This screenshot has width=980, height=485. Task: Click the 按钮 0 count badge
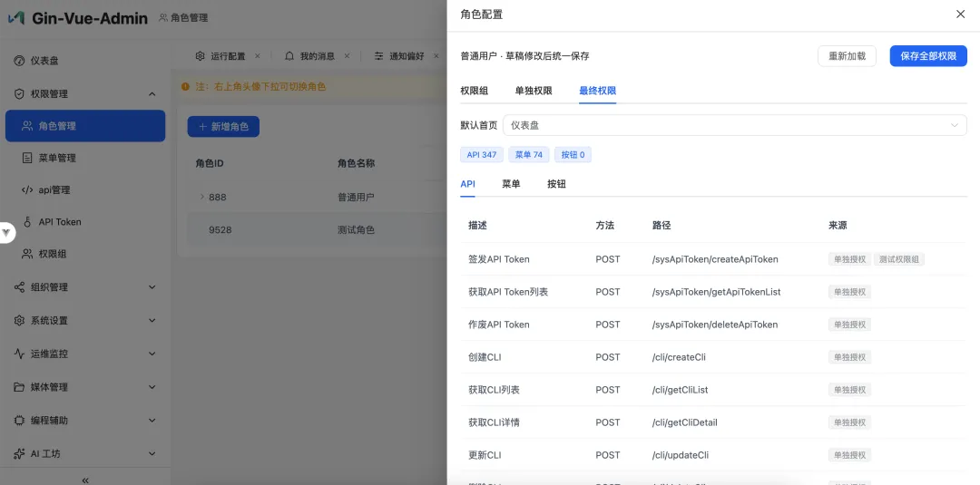click(573, 155)
